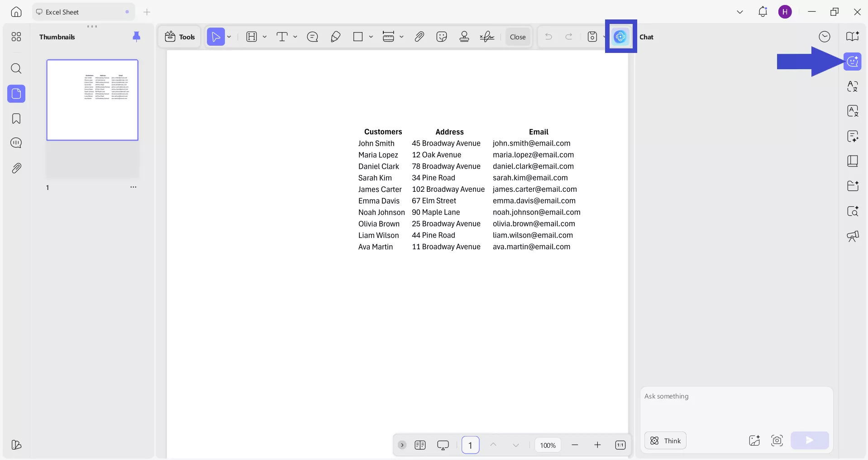Open the zoom level 100% dropdown
The width and height of the screenshot is (868, 460).
coord(548,445)
